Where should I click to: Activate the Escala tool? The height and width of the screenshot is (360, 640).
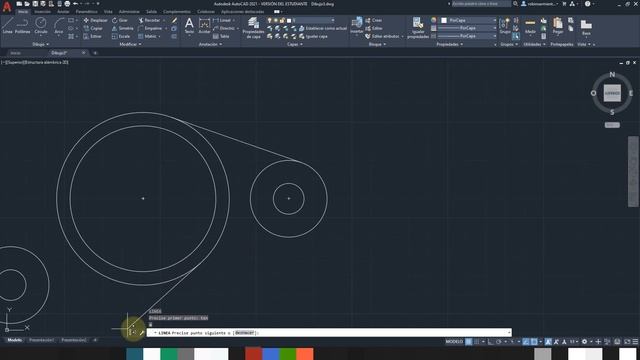[x=121, y=36]
